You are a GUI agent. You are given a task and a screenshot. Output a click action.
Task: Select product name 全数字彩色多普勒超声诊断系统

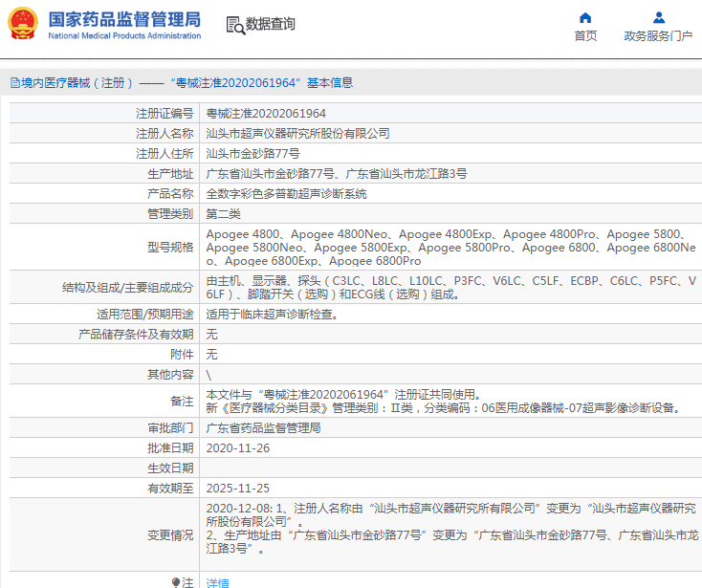(287, 194)
